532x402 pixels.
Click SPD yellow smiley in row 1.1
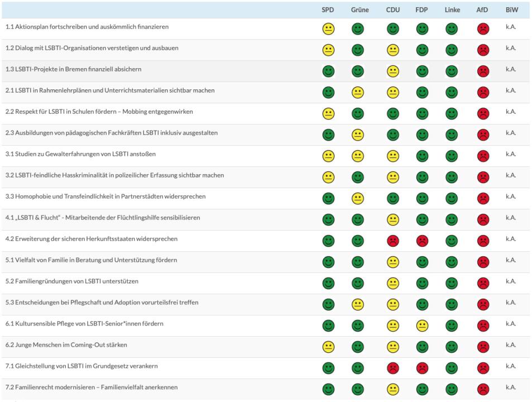pyautogui.click(x=328, y=29)
